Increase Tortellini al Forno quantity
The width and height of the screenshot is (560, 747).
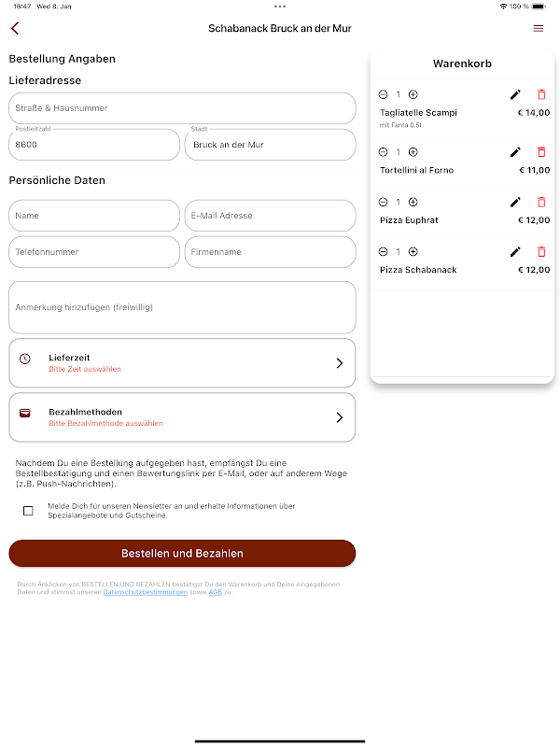tap(413, 152)
